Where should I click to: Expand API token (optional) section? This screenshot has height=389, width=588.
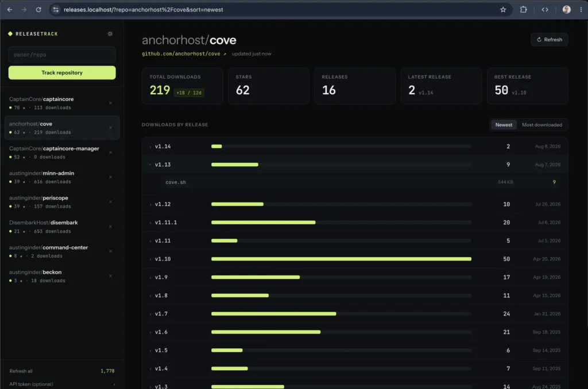[x=62, y=384]
